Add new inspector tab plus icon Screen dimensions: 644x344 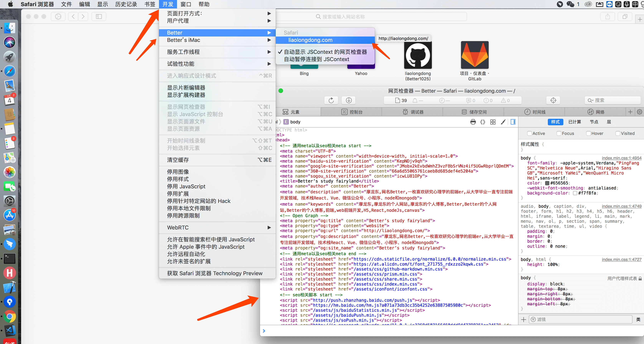click(630, 112)
